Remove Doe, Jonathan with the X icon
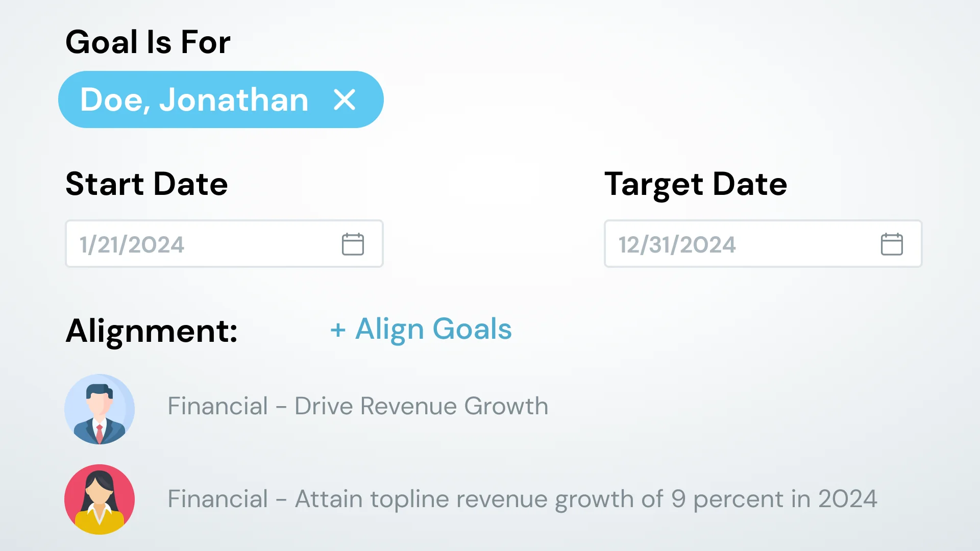This screenshot has width=980, height=551. [345, 99]
